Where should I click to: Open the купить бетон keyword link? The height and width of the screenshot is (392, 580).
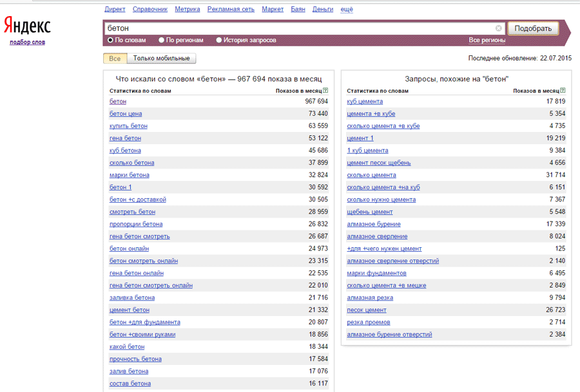[x=128, y=126]
